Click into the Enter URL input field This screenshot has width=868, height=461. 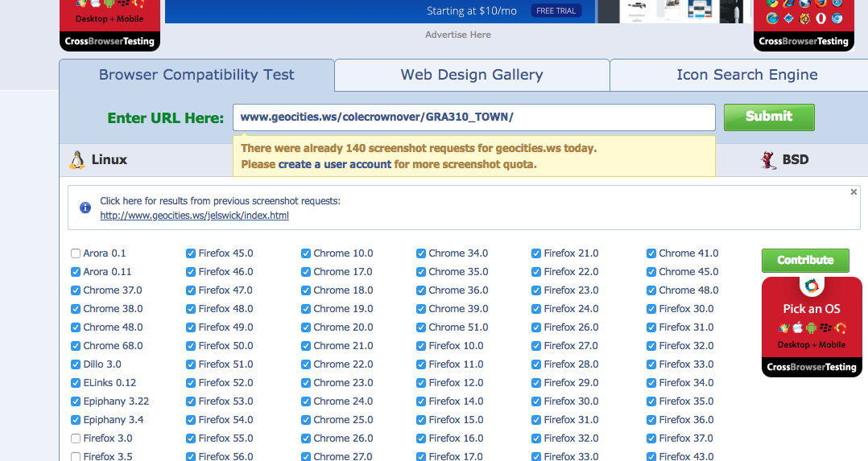click(473, 117)
